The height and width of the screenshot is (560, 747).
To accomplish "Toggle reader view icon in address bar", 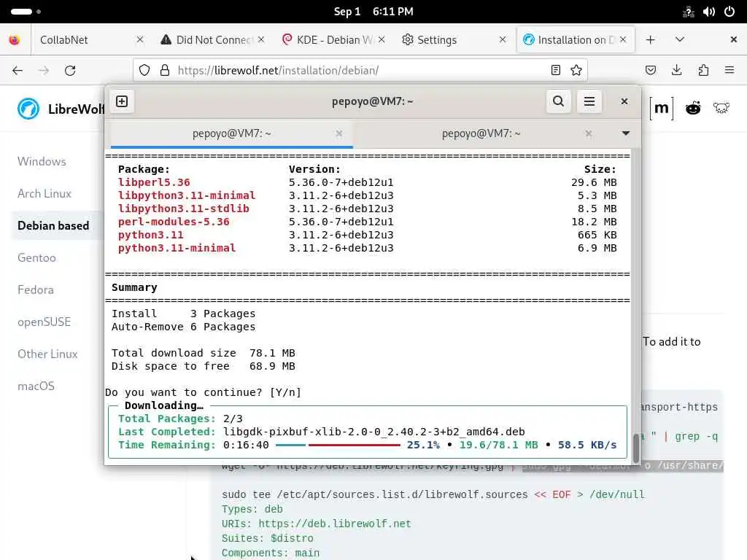I will pos(555,71).
